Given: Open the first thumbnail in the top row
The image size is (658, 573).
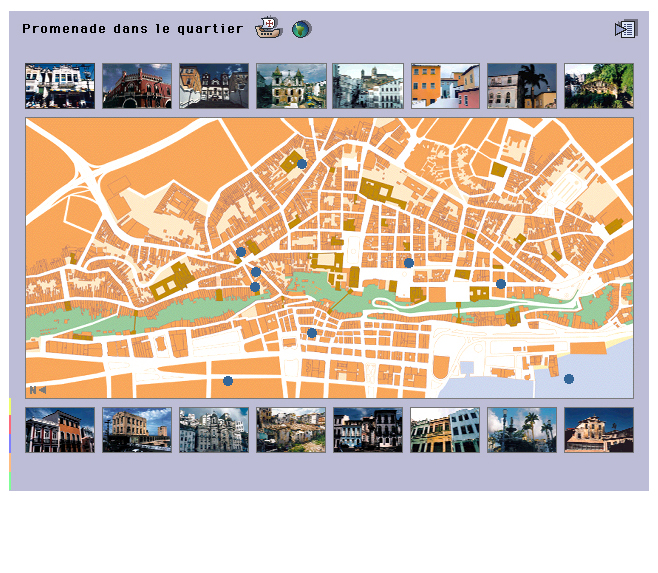Looking at the screenshot, I should tap(60, 86).
